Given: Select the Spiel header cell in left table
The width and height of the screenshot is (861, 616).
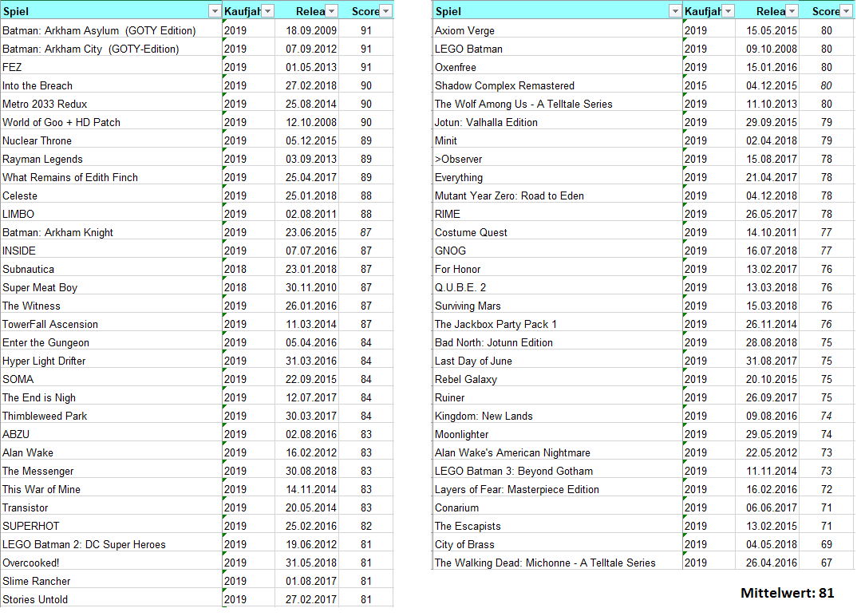Looking at the screenshot, I should point(111,11).
